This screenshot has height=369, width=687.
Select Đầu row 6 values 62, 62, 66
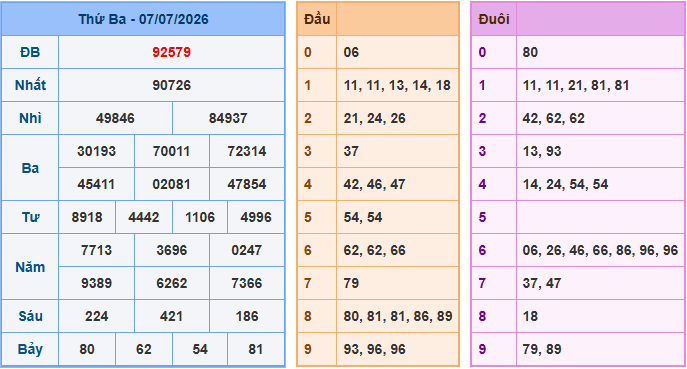tap(375, 250)
